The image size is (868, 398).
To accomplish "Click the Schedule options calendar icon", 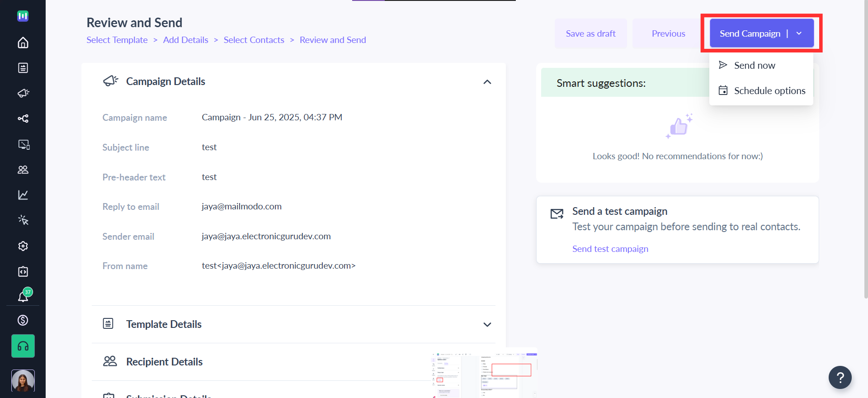I will pos(723,90).
